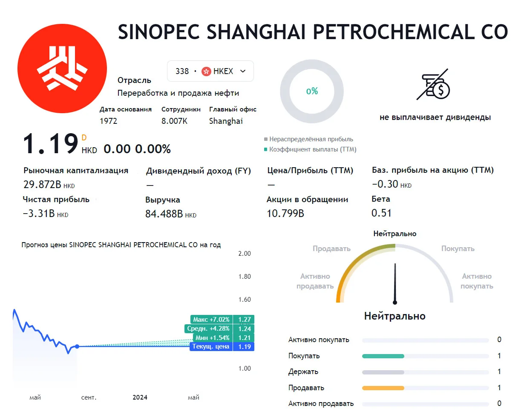Expand the chevron next to HKEX
This screenshot has height=420, width=524.
coord(243,71)
